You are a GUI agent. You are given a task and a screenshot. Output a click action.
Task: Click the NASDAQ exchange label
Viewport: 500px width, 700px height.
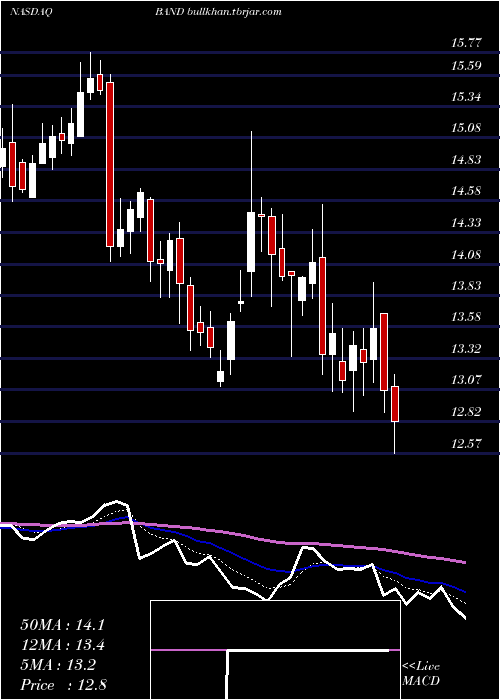pos(31,12)
